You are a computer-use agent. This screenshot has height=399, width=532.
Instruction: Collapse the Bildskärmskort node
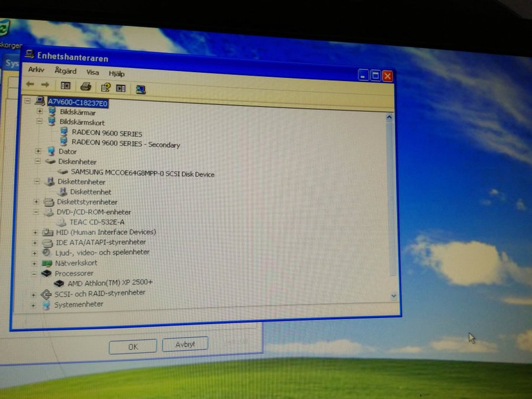pyautogui.click(x=40, y=121)
